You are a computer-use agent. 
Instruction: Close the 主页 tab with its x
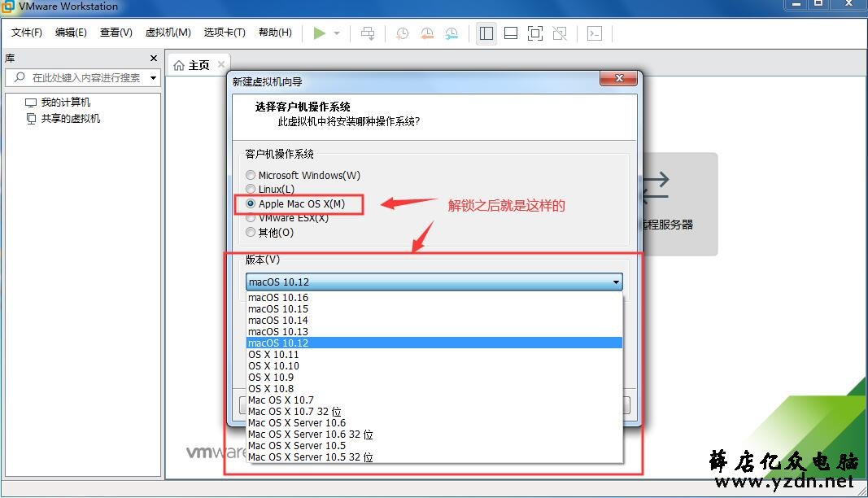coord(221,64)
